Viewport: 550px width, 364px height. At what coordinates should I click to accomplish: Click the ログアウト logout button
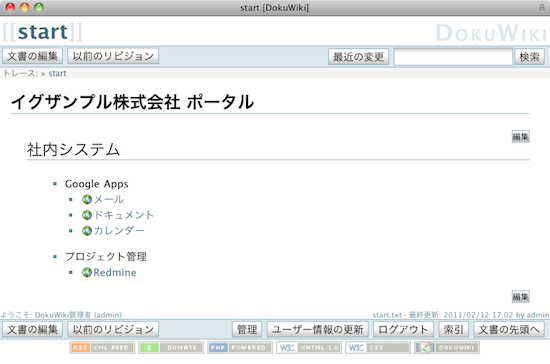(x=403, y=330)
